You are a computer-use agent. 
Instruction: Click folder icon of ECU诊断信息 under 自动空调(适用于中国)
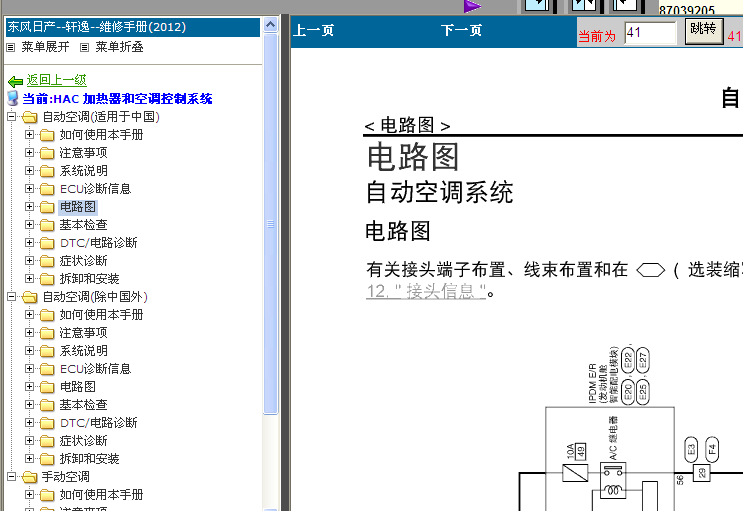[47, 189]
